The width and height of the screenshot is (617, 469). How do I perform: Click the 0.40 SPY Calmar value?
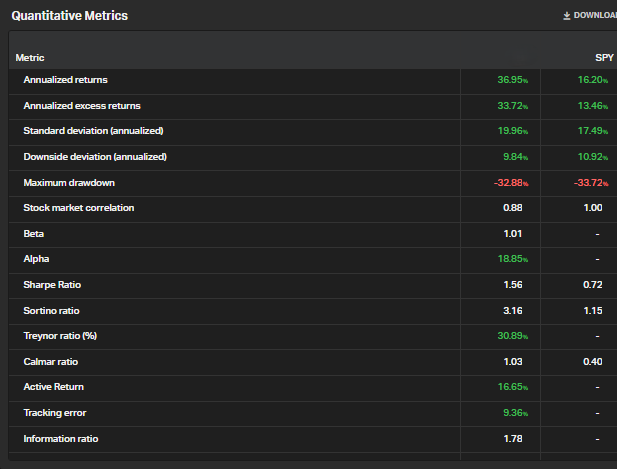point(593,362)
